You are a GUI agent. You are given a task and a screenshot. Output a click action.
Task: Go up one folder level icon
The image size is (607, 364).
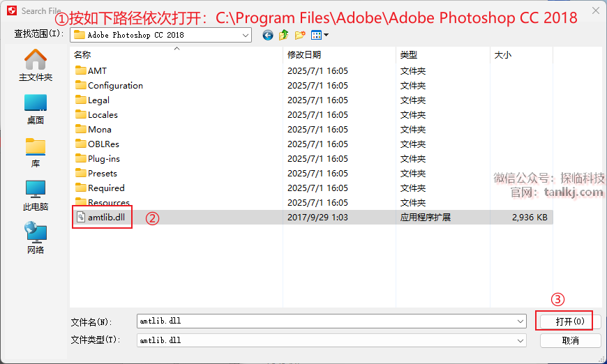(x=283, y=35)
